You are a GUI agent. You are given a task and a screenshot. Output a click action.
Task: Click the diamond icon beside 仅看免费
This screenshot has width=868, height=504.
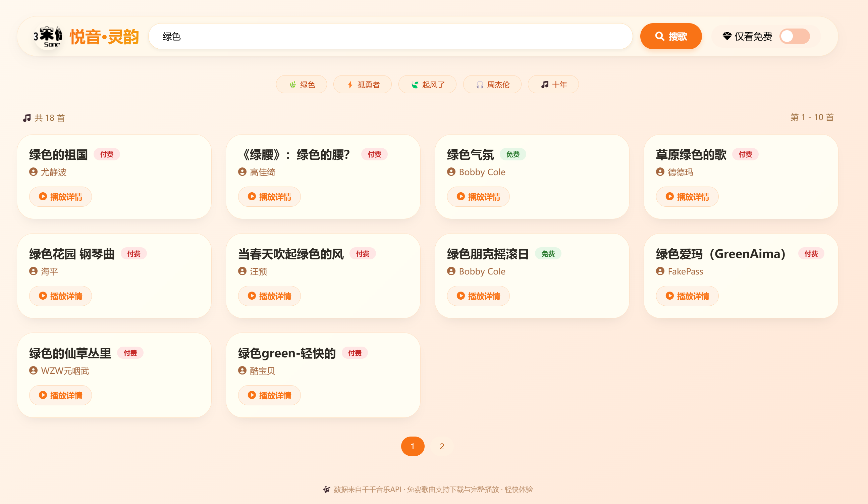click(x=727, y=36)
